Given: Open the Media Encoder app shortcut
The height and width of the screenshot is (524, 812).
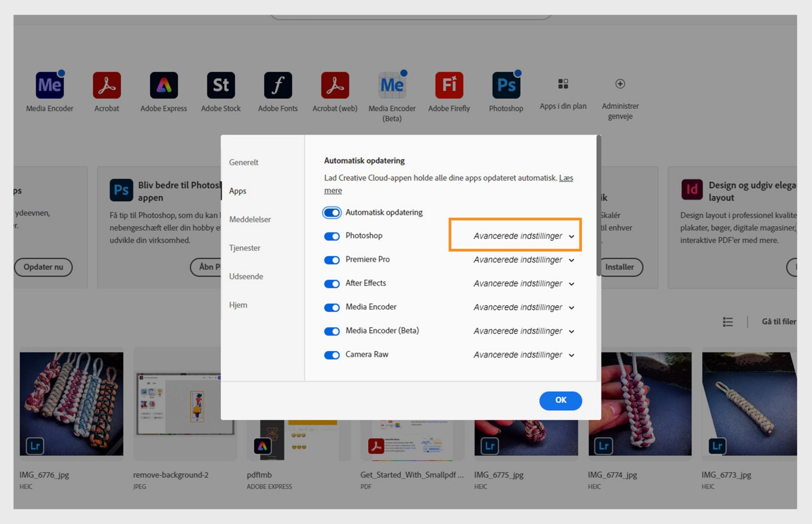Looking at the screenshot, I should coord(49,85).
